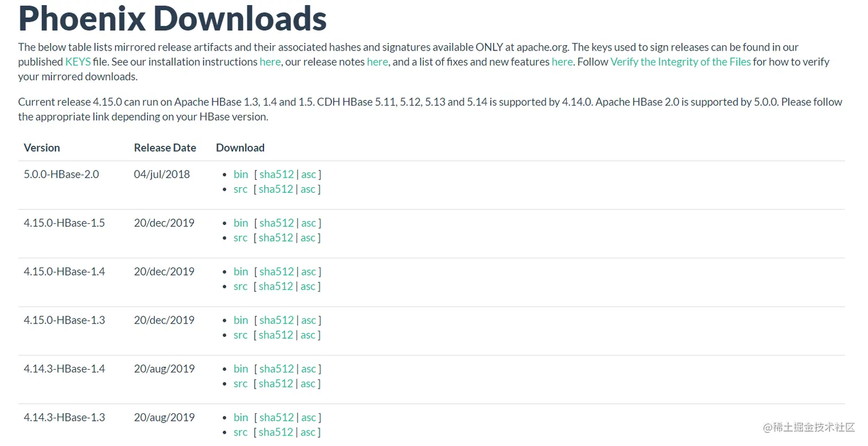This screenshot has height=446, width=868.
Task: Open bin sha512 for 4.15.0-HBase-1.4
Action: point(276,272)
